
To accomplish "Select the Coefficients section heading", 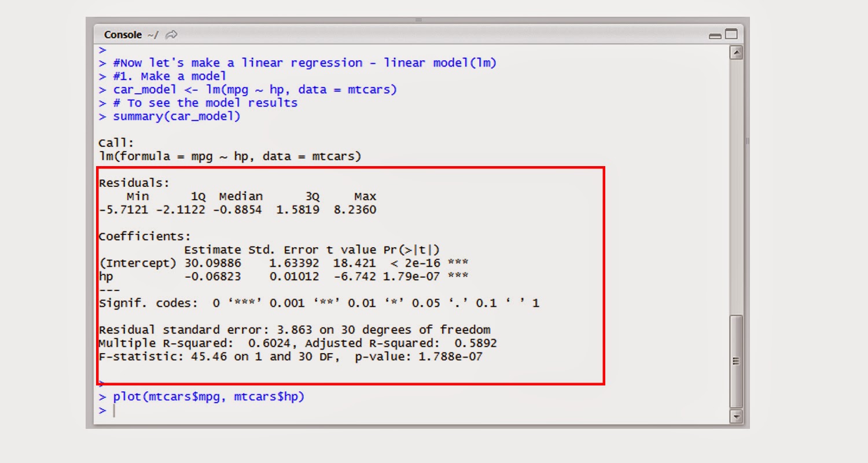I will (144, 236).
